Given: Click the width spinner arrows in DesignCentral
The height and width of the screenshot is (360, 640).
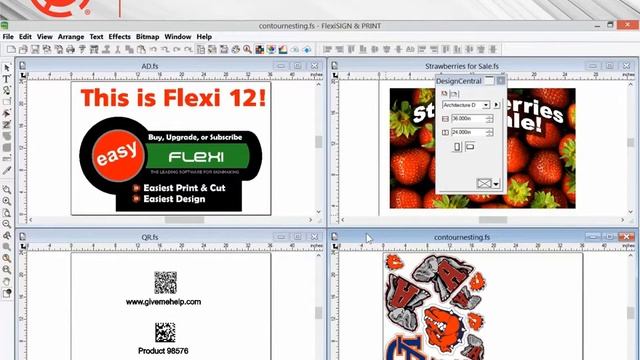Looking at the screenshot, I should click(x=489, y=118).
